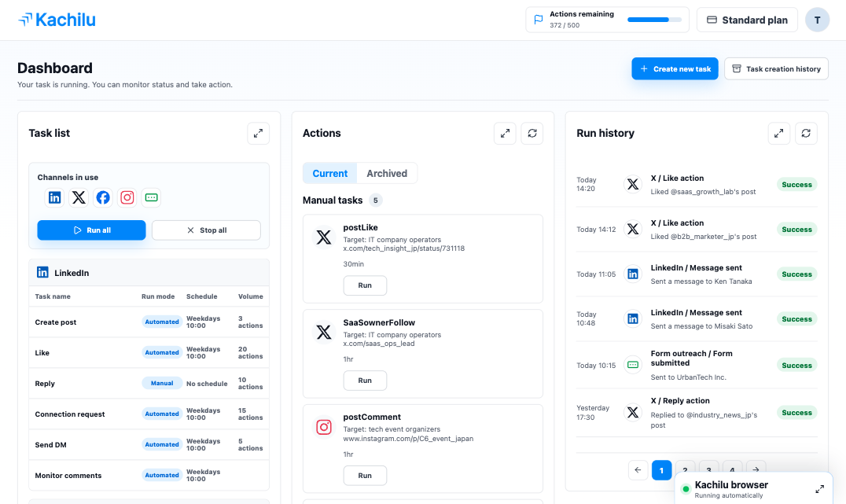This screenshot has height=504, width=846.
Task: Expand the Kachilu browser widget
Action: 819,489
